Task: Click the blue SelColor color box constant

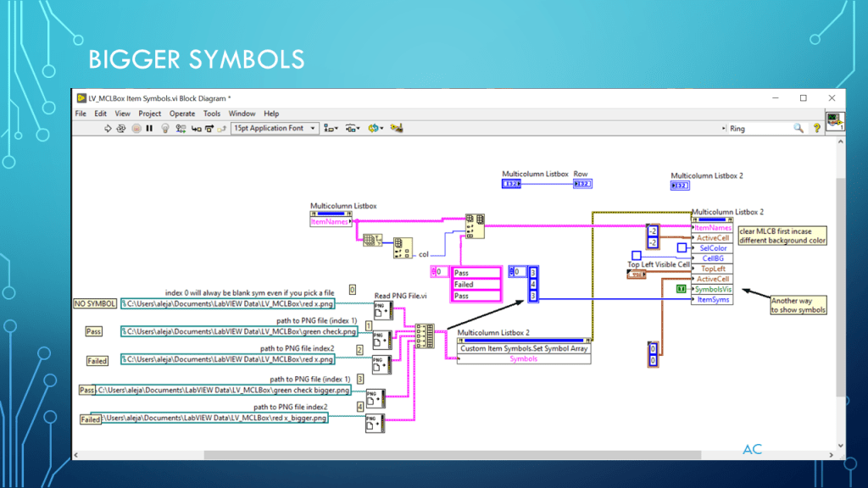Action: coord(681,248)
